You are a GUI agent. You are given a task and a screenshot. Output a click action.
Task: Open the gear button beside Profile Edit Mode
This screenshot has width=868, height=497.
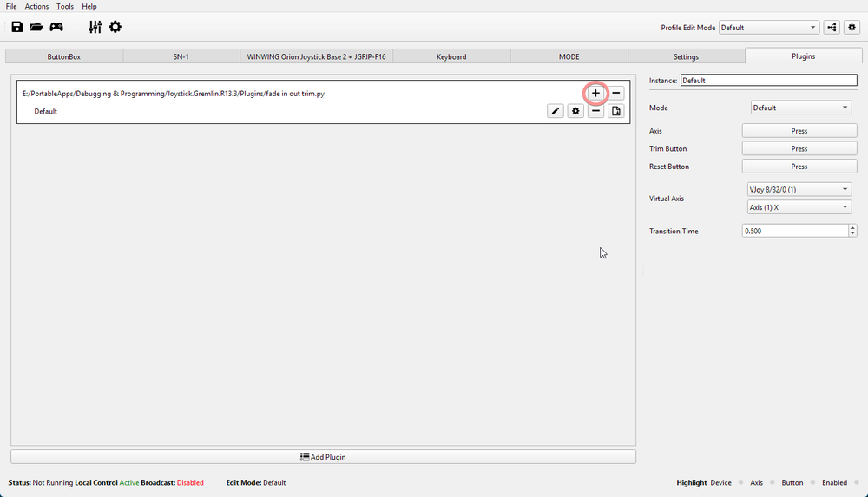click(x=852, y=27)
